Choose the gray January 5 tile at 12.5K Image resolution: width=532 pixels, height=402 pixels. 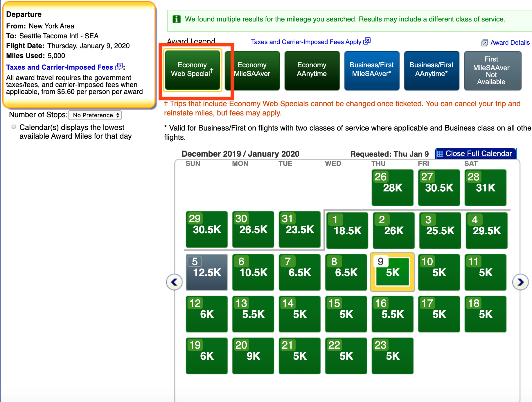point(206,272)
